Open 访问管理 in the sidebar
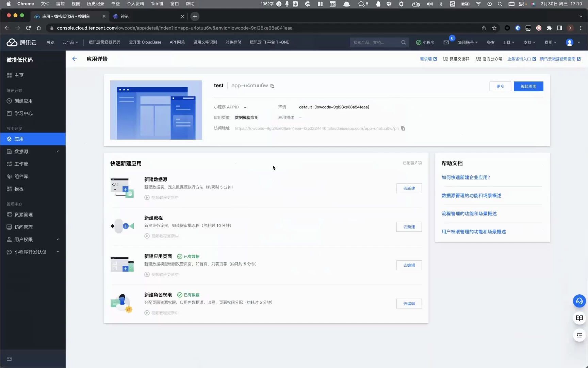 [x=33, y=227]
